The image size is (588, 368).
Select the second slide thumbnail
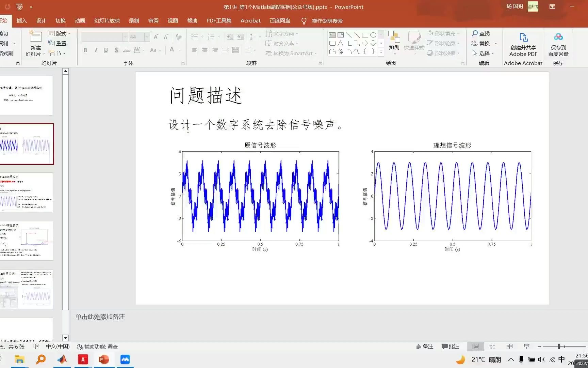pos(27,144)
